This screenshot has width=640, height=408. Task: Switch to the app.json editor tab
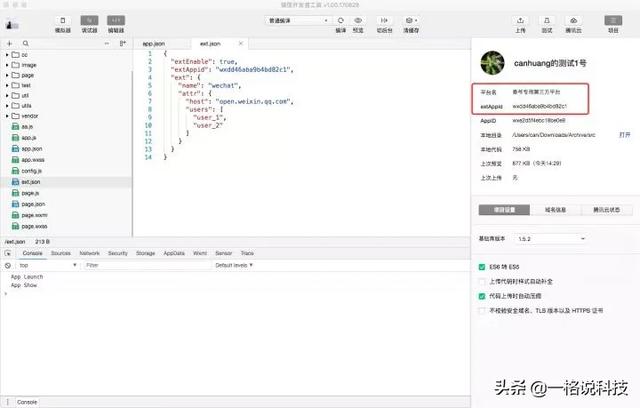point(152,44)
